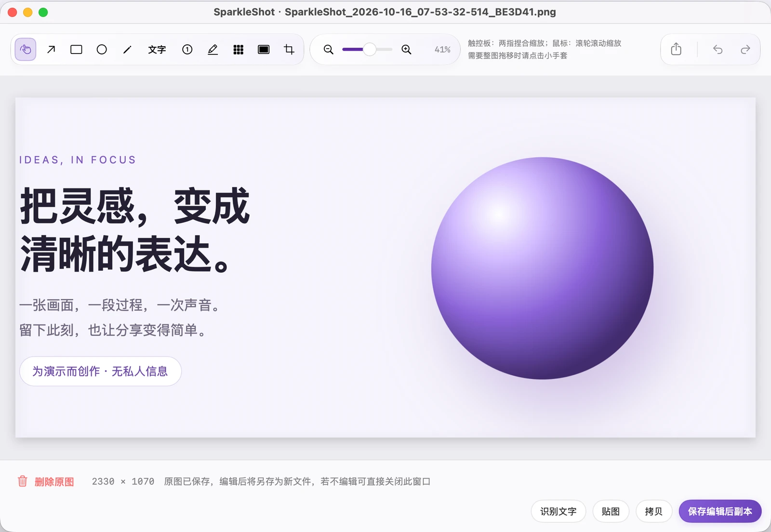Click the 贴图 pin image button
Screen dimensions: 771x532
(x=611, y=511)
